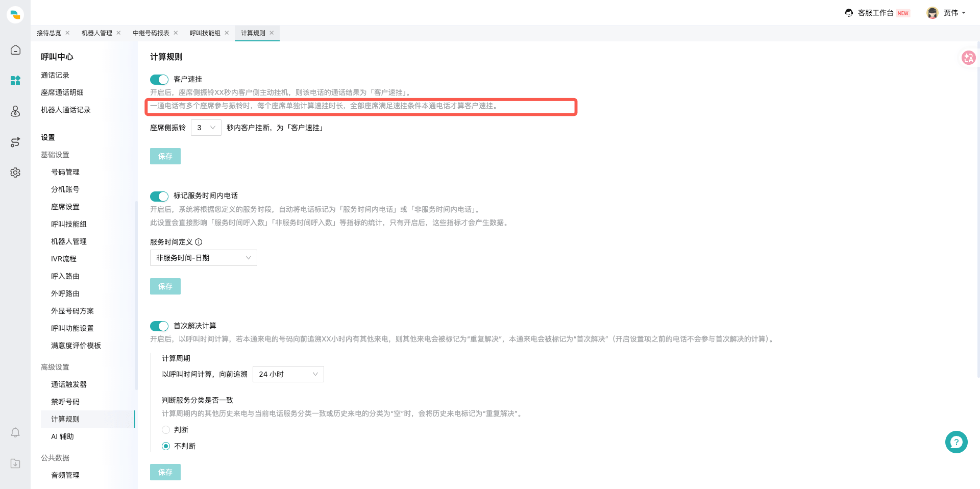
Task: Open the 24 小时 period dropdown
Action: 288,374
